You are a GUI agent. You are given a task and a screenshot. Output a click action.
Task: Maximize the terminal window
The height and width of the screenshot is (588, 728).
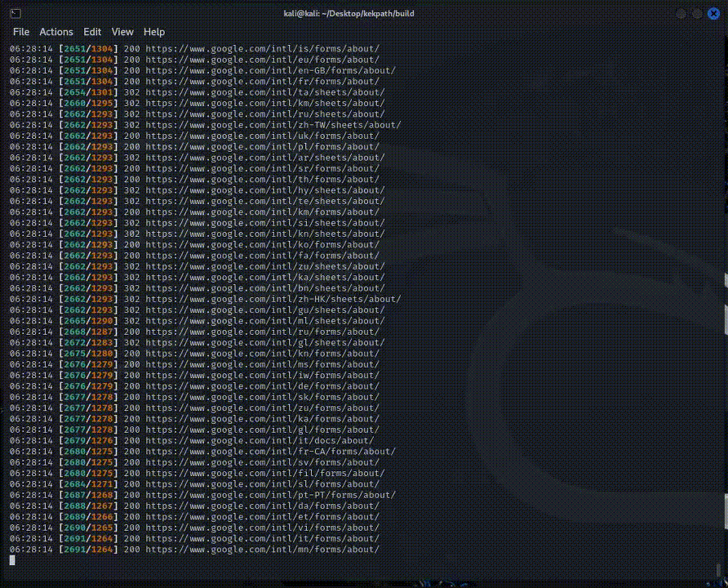(x=697, y=13)
